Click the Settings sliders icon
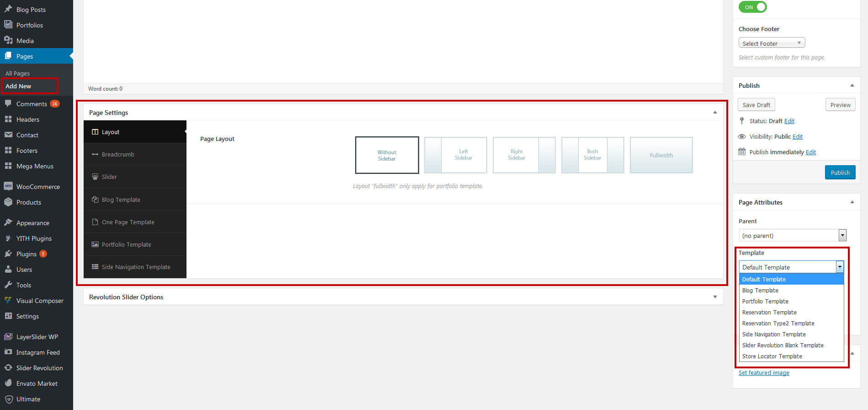 pos(8,316)
